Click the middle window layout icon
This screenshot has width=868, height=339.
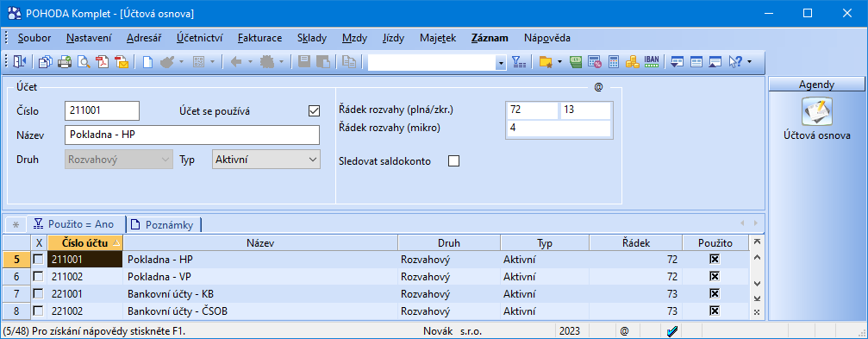(x=696, y=62)
